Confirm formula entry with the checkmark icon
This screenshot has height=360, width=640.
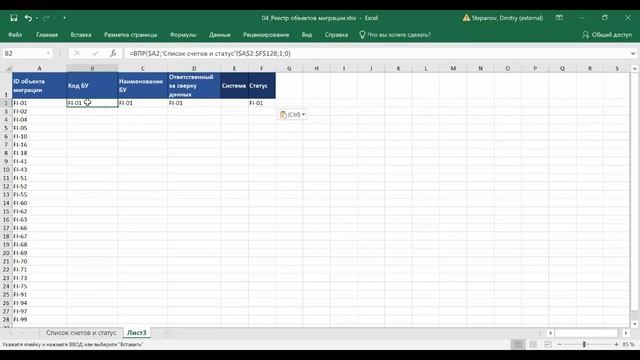95,53
